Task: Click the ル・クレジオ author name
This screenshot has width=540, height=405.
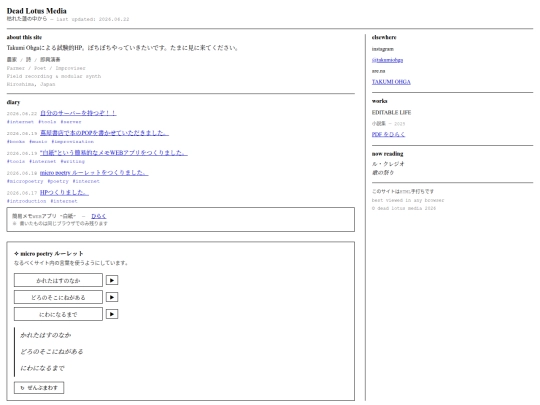Action: click(388, 164)
